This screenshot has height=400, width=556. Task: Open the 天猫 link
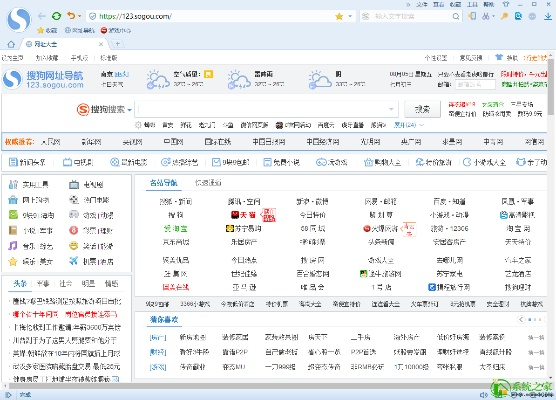243,215
